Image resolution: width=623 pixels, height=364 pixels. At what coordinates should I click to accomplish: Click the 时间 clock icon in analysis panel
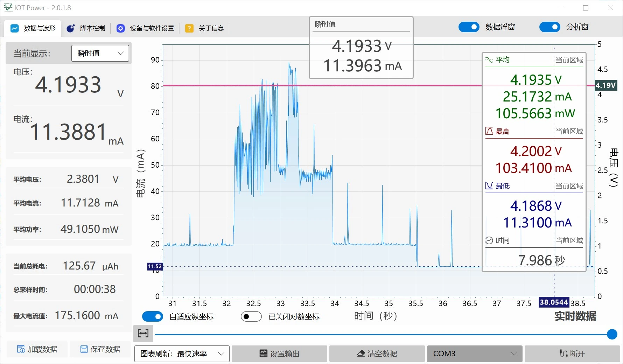tap(489, 240)
